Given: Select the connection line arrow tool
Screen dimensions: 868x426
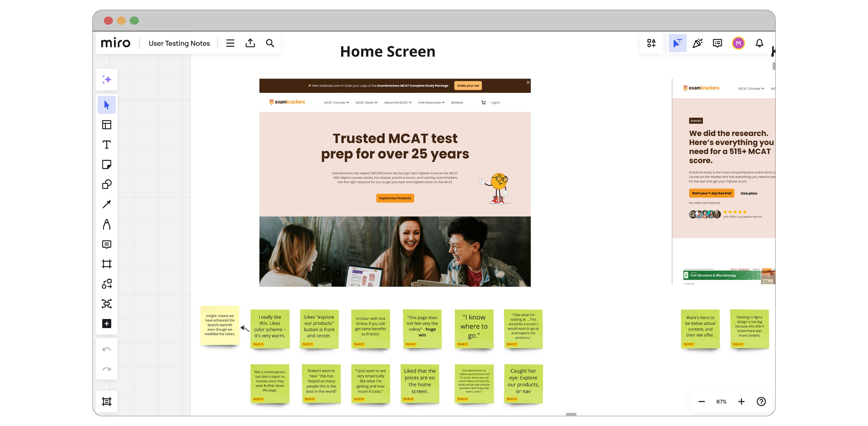Looking at the screenshot, I should 106,204.
